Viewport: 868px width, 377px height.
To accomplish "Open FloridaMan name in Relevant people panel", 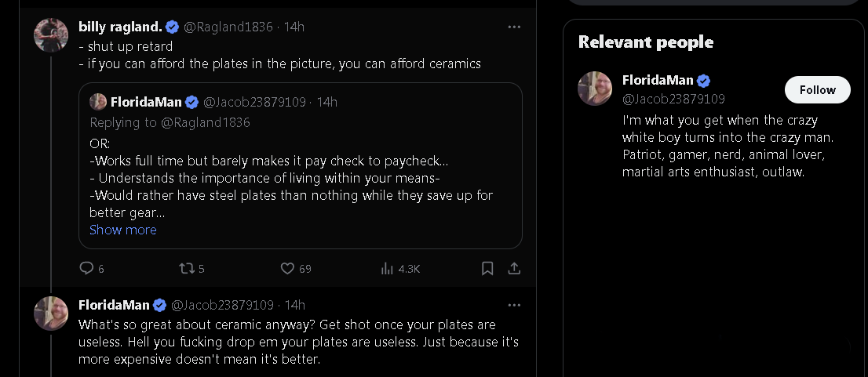I will click(658, 80).
